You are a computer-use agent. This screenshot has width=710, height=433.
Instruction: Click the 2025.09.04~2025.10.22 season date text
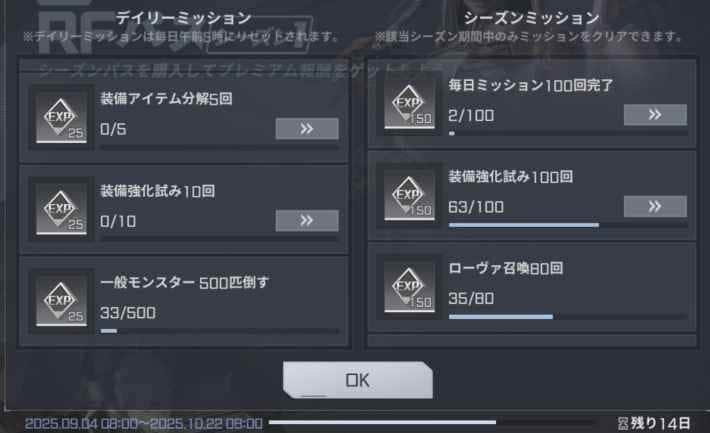144,424
